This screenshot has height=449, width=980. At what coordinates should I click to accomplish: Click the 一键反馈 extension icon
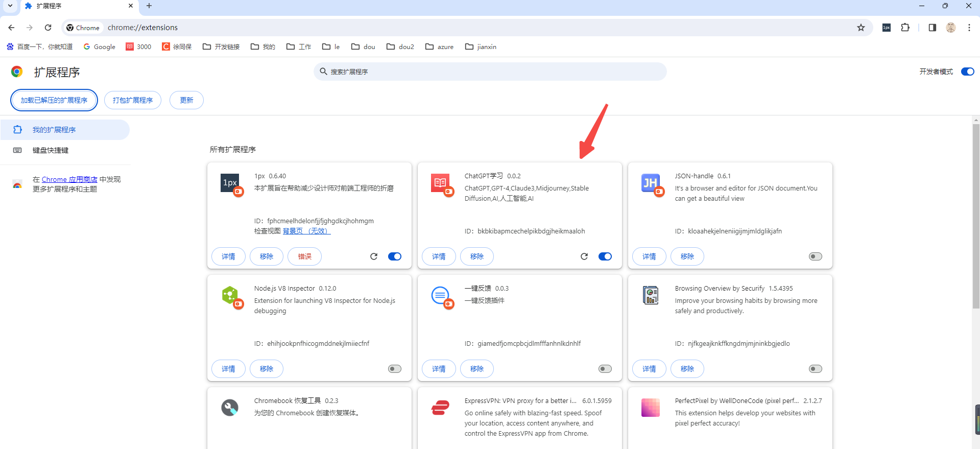[441, 296]
